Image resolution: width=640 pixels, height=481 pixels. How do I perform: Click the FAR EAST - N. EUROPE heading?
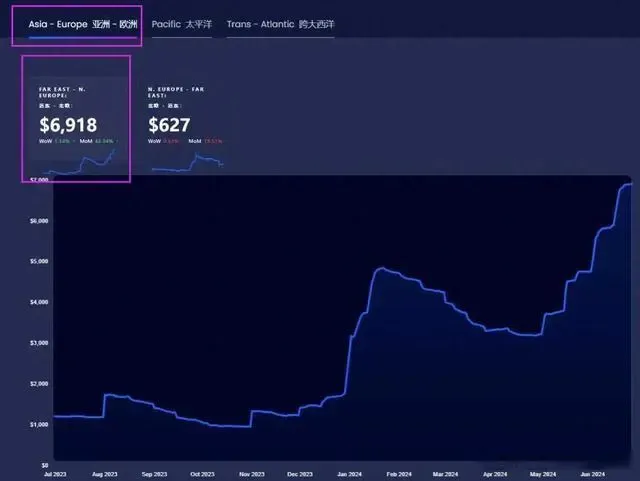(62, 92)
